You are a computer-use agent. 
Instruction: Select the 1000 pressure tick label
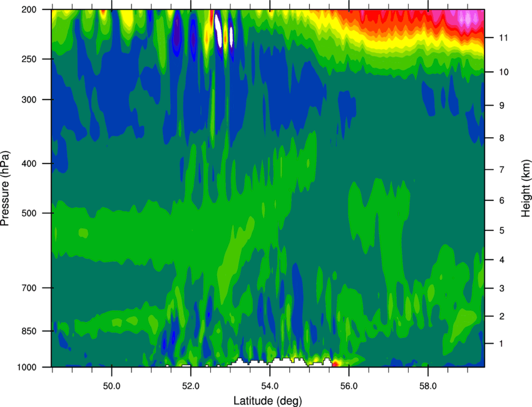click(27, 368)
